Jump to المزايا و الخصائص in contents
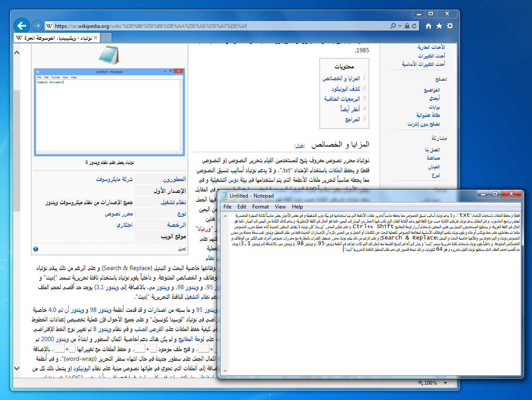Viewport: 532px width, 400px height. [x=341, y=79]
